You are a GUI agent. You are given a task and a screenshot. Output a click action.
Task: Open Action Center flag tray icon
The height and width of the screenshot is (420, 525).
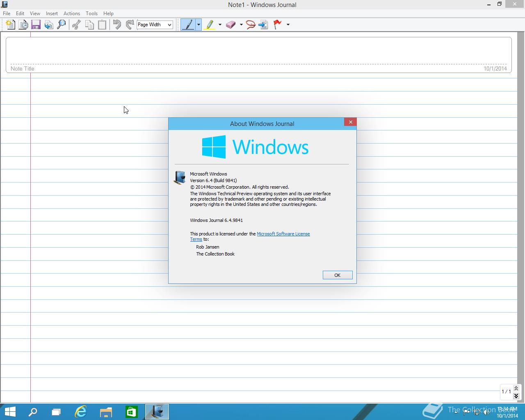point(466,412)
